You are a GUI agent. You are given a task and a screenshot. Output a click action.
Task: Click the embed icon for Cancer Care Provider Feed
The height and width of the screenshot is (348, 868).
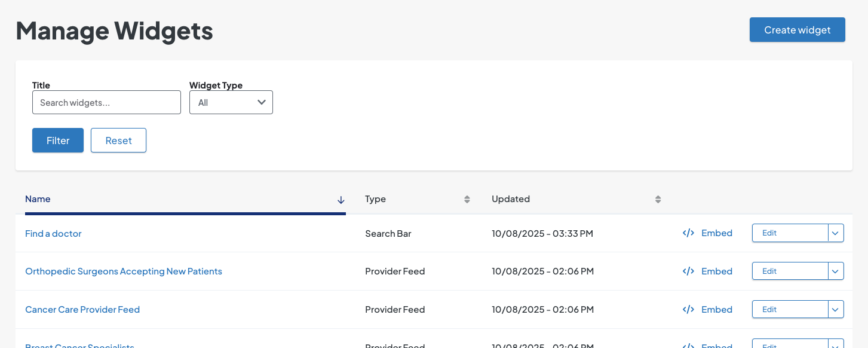pyautogui.click(x=688, y=309)
